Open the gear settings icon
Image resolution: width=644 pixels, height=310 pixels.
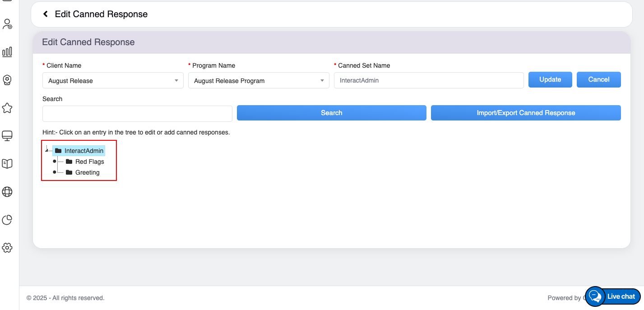(7, 248)
